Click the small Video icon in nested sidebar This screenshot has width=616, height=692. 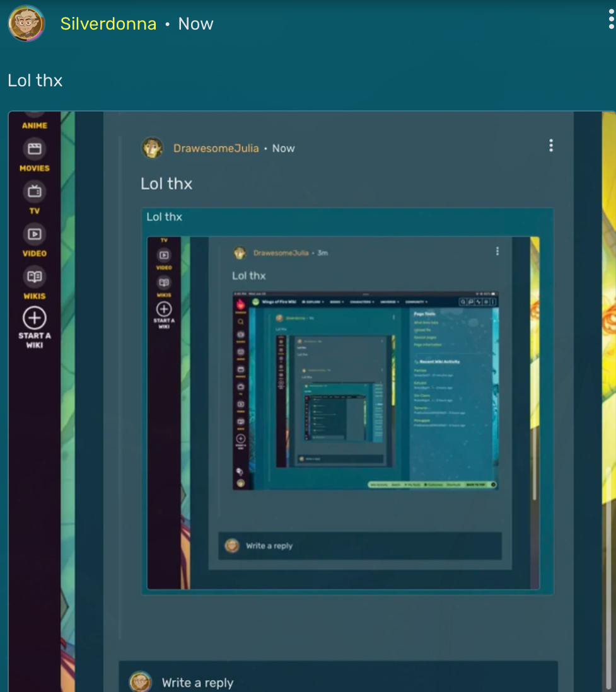pyautogui.click(x=164, y=255)
